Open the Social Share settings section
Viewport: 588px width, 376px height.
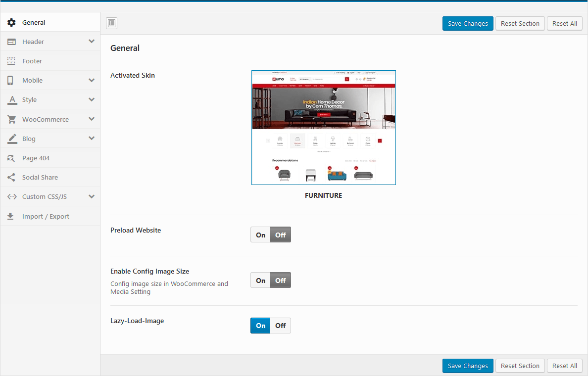pyautogui.click(x=50, y=177)
